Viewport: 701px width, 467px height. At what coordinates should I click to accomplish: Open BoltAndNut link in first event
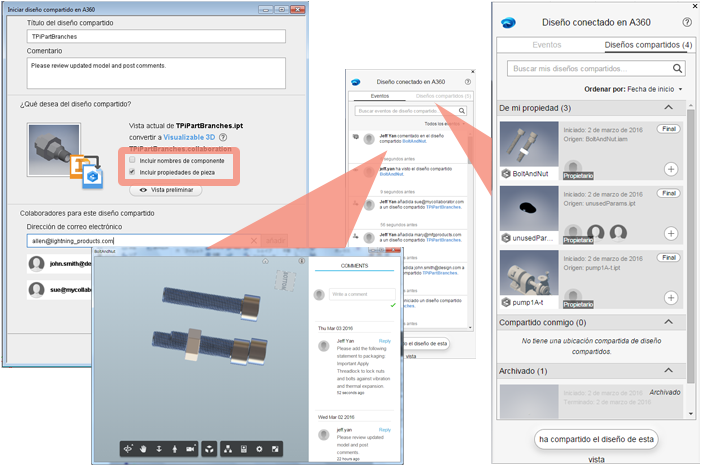click(414, 141)
